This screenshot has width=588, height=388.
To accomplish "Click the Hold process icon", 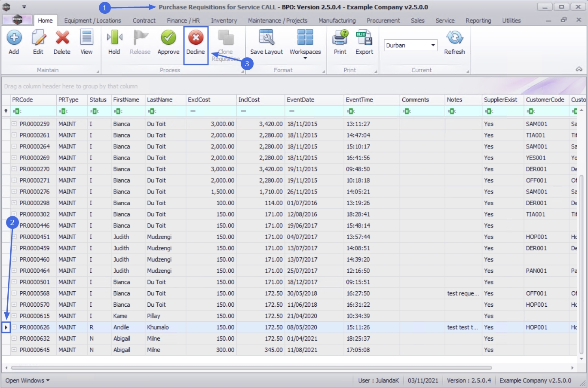I will point(114,38).
